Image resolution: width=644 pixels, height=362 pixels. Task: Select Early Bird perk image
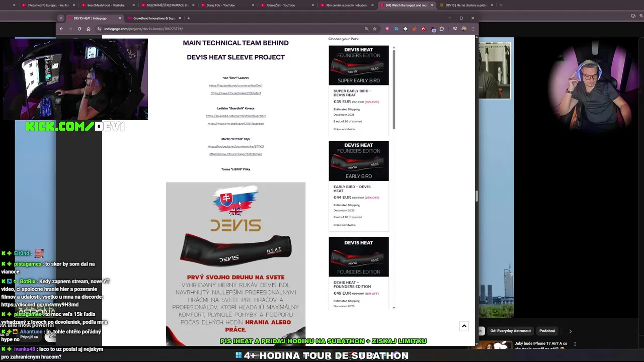pyautogui.click(x=359, y=161)
